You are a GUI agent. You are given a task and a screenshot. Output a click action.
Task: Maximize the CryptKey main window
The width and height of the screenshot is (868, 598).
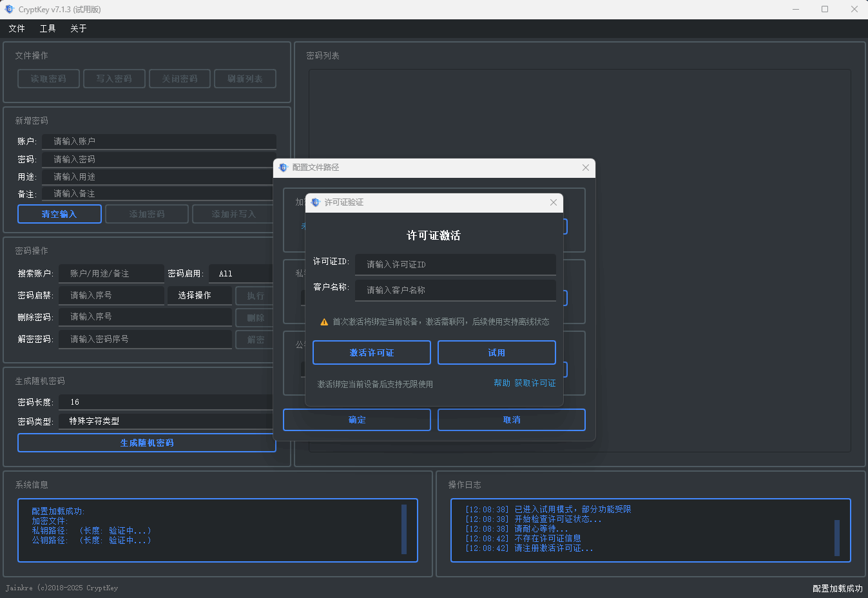click(825, 9)
